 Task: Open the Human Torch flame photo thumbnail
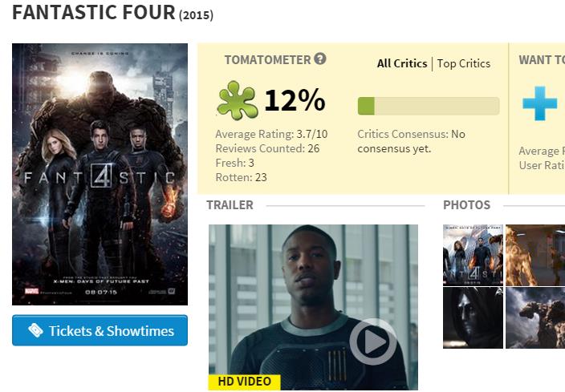[x=535, y=255]
